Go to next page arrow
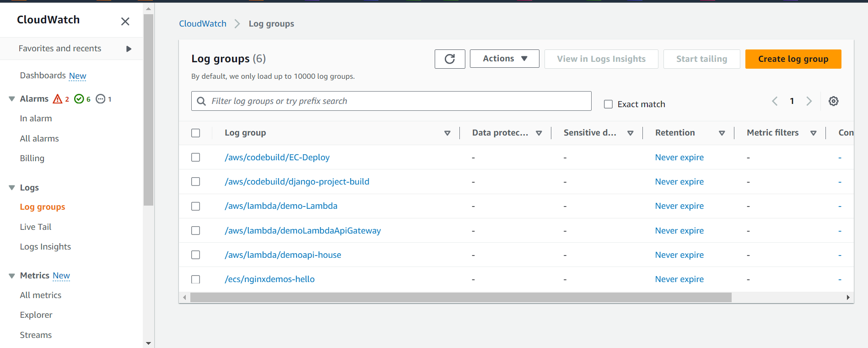The width and height of the screenshot is (868, 348). (x=809, y=101)
